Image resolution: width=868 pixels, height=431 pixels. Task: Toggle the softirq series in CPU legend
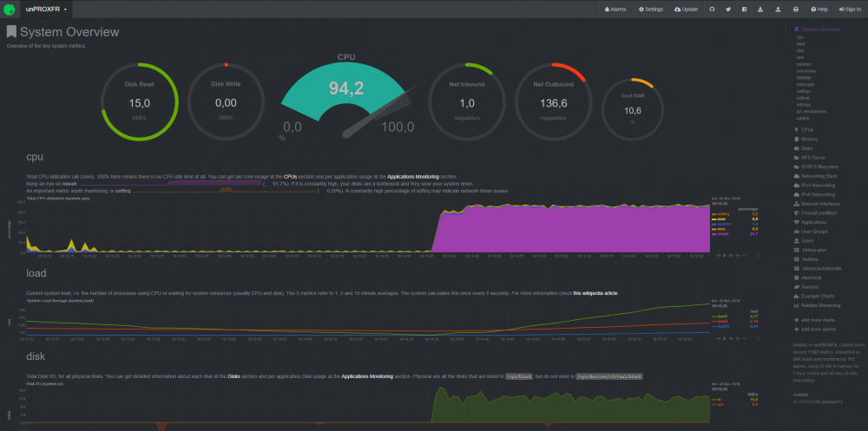pyautogui.click(x=720, y=213)
